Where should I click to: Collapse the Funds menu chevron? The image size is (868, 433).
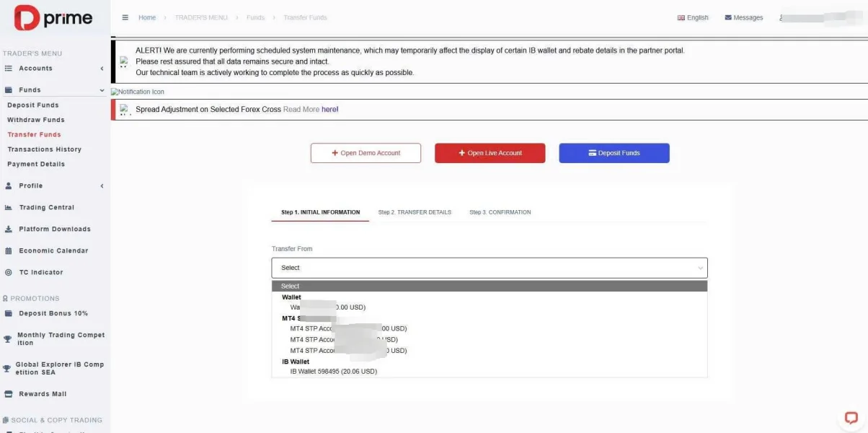102,90
